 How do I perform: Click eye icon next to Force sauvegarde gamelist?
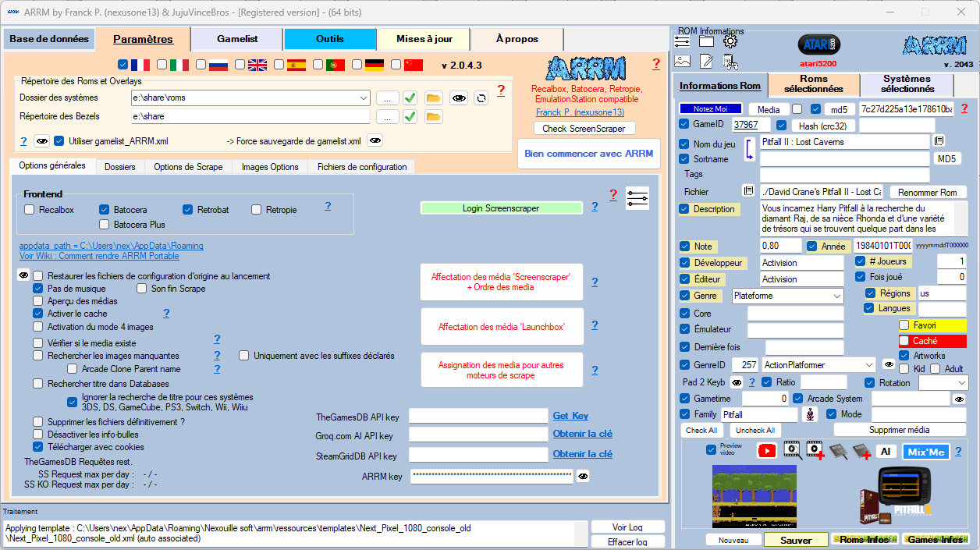(375, 140)
